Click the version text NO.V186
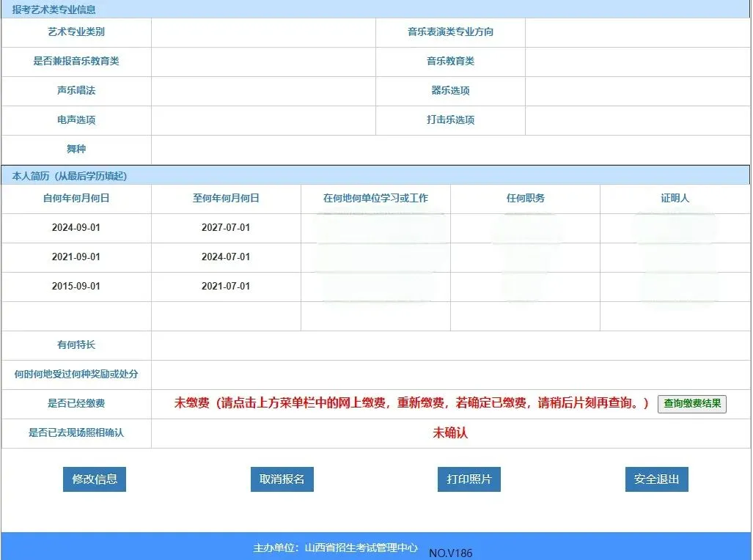The width and height of the screenshot is (753, 560). click(450, 553)
